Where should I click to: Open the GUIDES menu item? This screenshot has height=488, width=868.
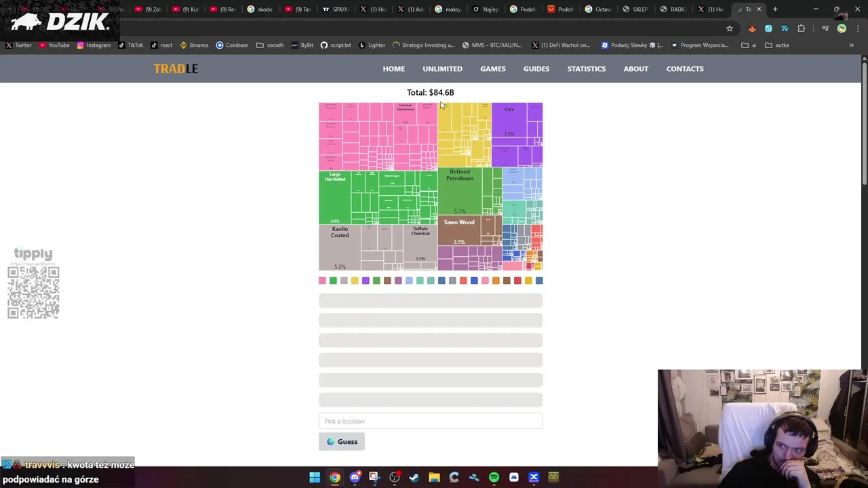[536, 68]
